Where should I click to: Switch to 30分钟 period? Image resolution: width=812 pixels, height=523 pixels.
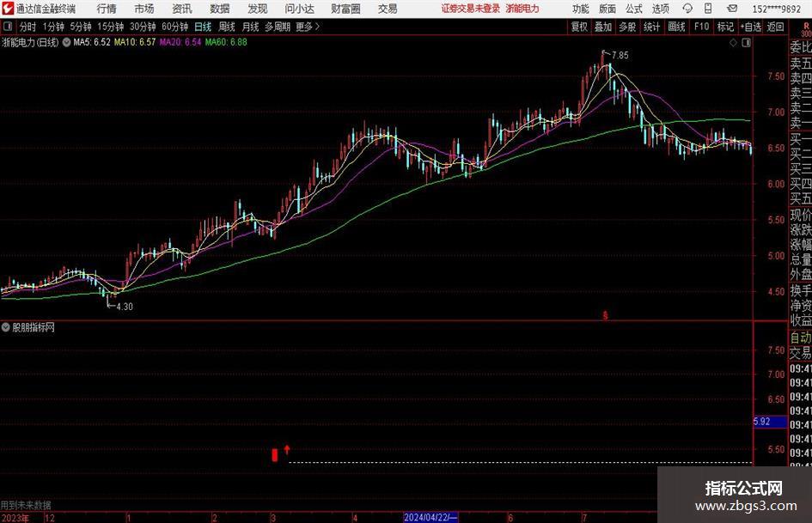143,27
